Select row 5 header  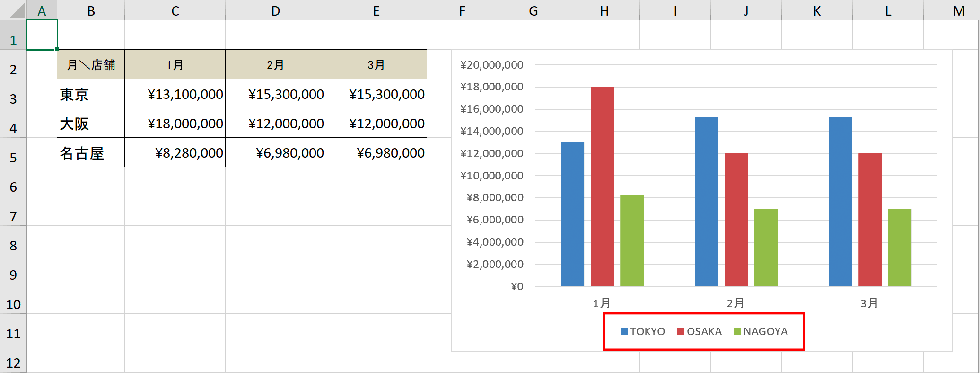tap(13, 152)
